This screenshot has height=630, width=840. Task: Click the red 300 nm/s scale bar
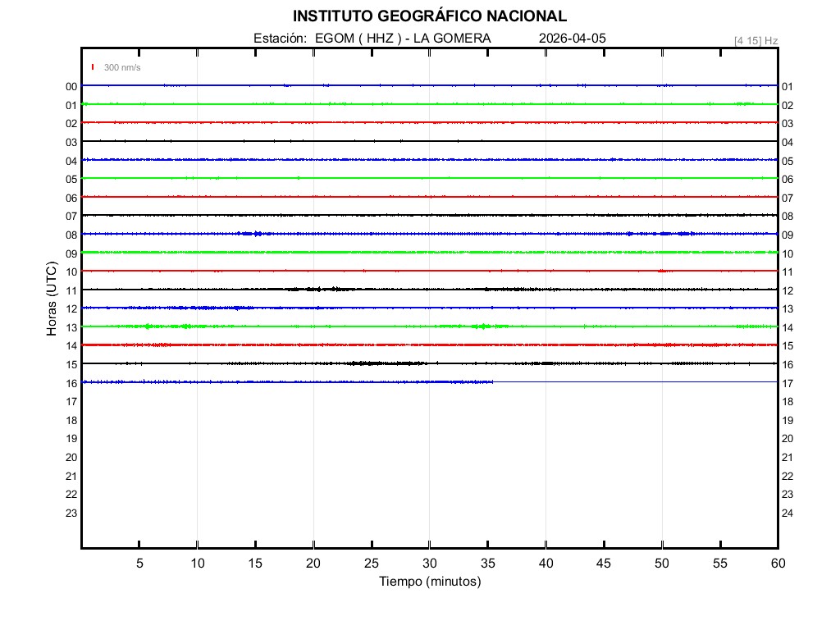(93, 67)
